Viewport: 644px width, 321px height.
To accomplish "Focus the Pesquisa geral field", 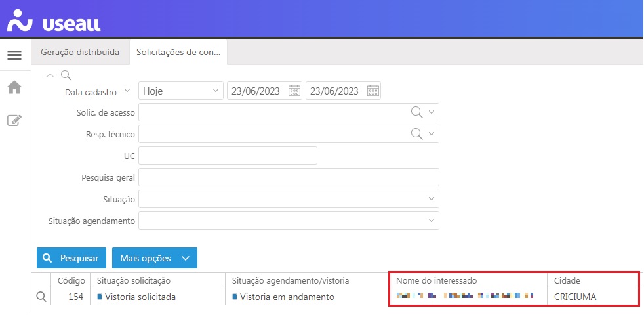I will 289,177.
